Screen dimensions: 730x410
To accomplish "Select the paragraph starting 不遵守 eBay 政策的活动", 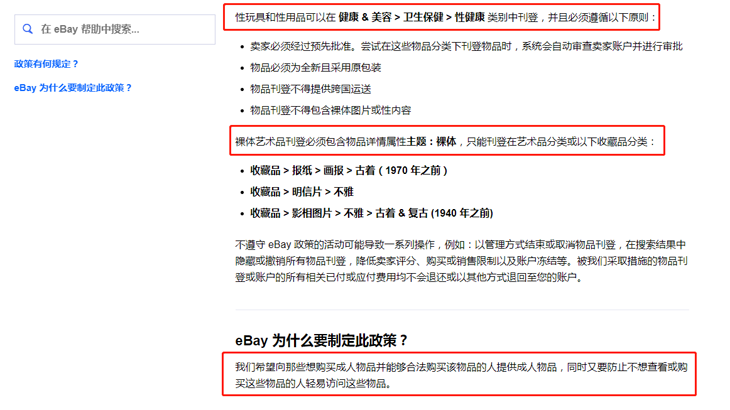I will (461, 261).
